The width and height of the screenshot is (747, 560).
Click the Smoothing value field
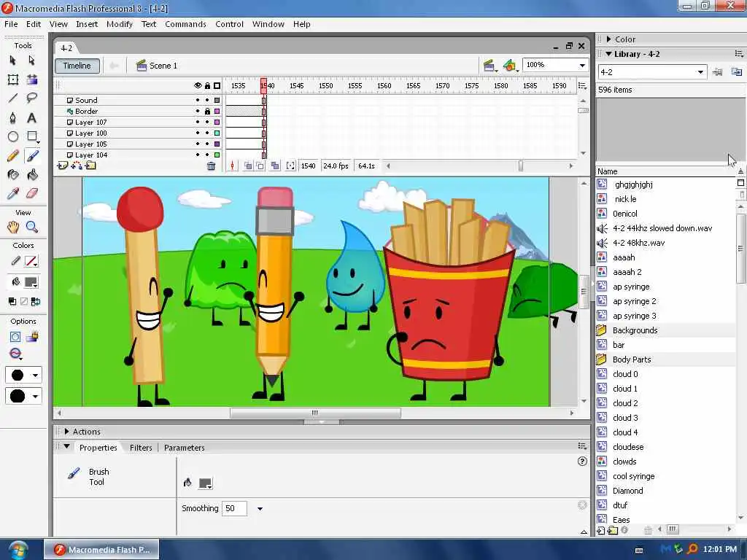[234, 508]
